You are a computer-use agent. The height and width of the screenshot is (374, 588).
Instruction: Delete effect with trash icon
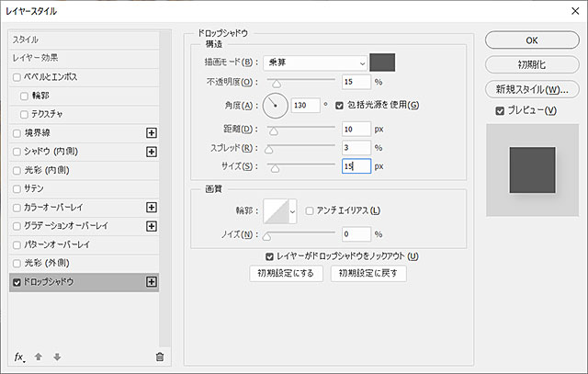(160, 357)
